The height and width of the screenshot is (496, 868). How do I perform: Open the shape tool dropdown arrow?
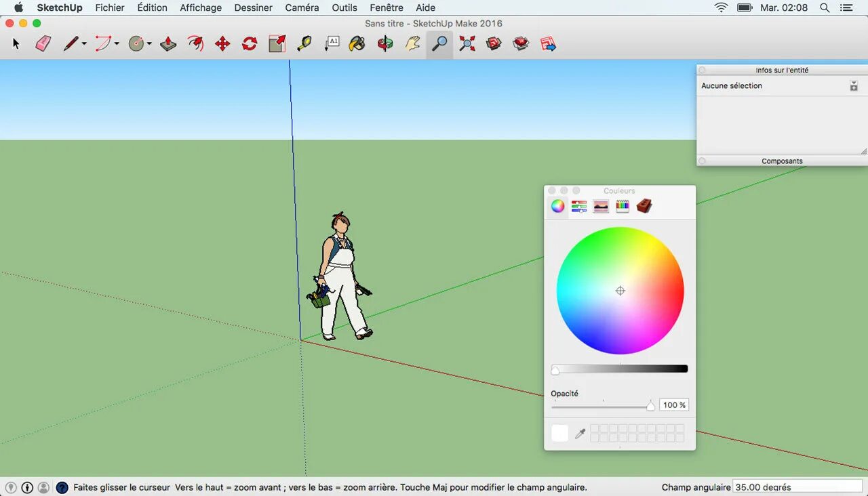(149, 44)
